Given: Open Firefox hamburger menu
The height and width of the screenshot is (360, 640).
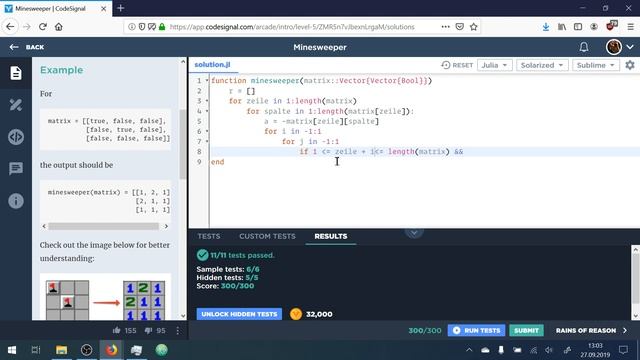Looking at the screenshot, I should coord(631,27).
